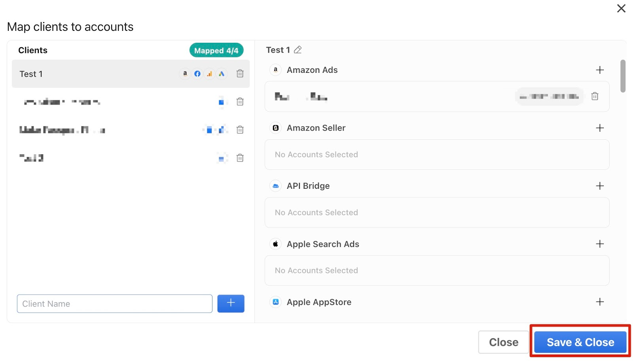The width and height of the screenshot is (633, 364).
Task: Click the edit pencil next to Test 1
Action: (x=298, y=50)
